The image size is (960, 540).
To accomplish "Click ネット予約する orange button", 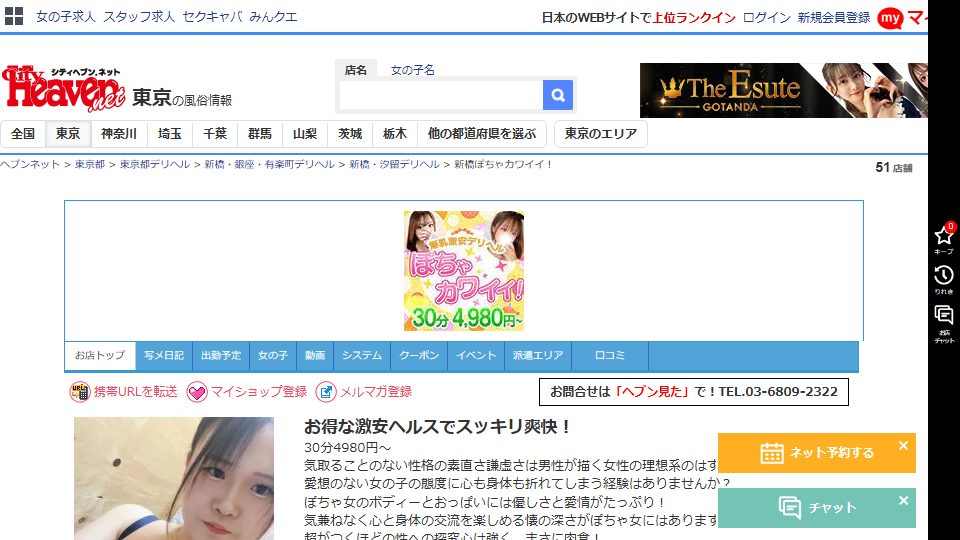I will tap(817, 453).
